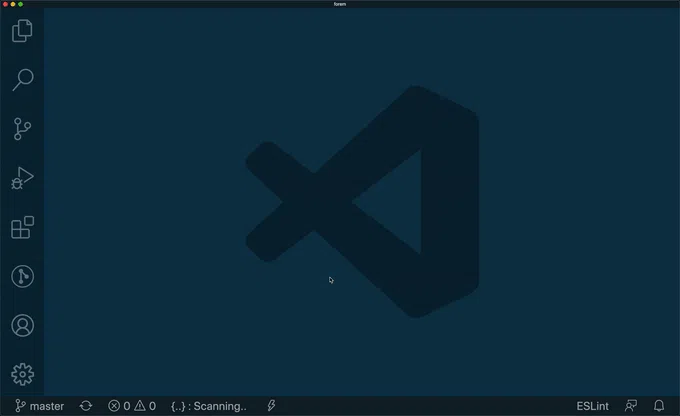Open the Search view
This screenshot has width=680, height=416.
click(23, 80)
